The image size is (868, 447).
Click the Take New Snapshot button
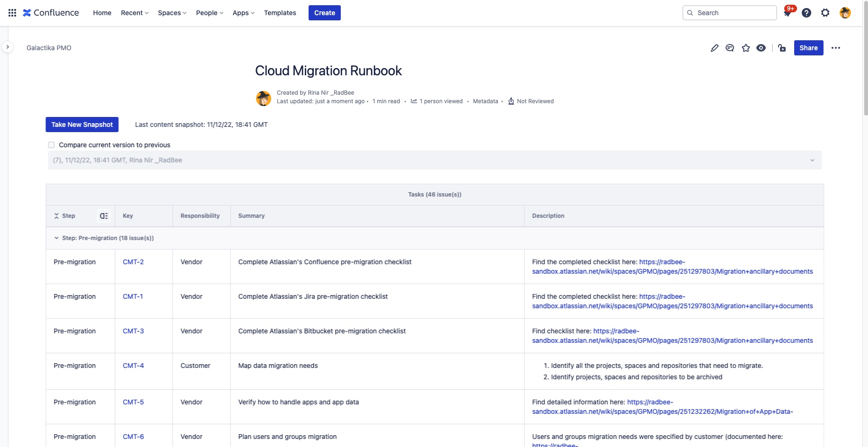(x=82, y=125)
